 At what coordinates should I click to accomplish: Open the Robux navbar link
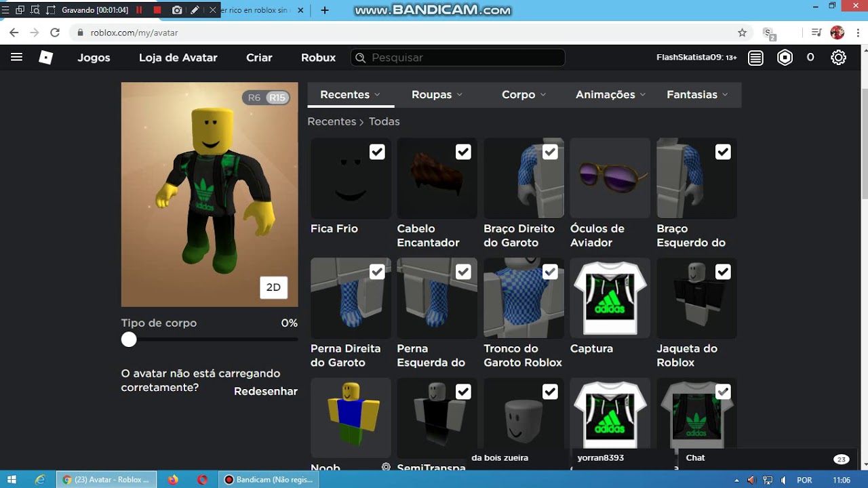pos(319,58)
